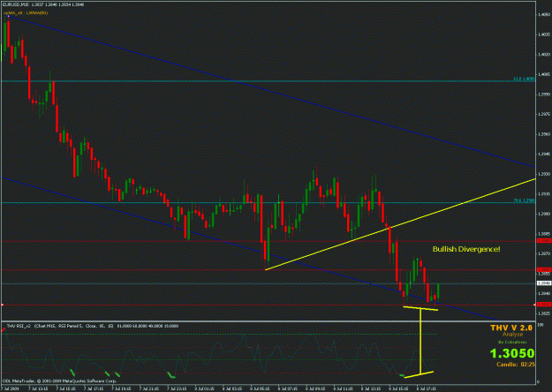This screenshot has width=552, height=392.
Task: Click the Analyse label under THV V 2.0
Action: tap(512, 335)
